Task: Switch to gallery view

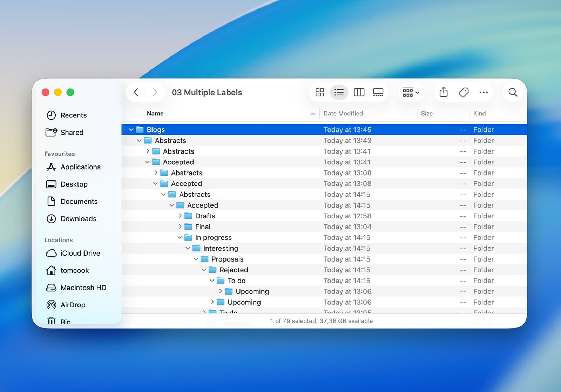Action: pos(378,92)
